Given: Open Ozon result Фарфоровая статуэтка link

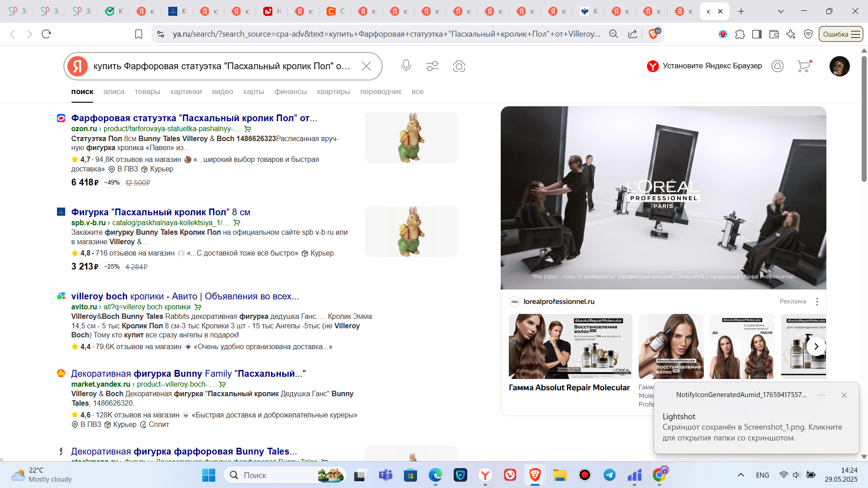Looking at the screenshot, I should click(x=194, y=118).
